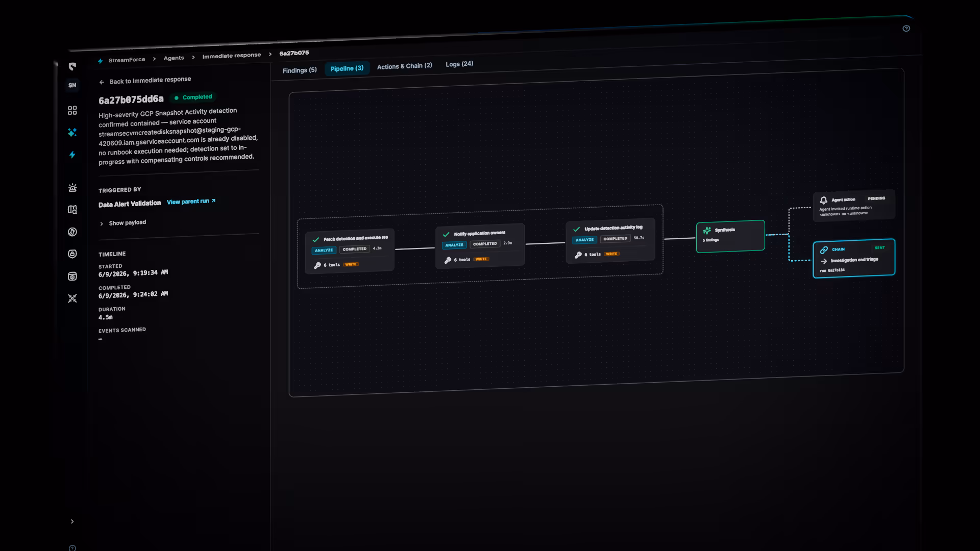Open the alert siren icon in sidebar
Image resolution: width=980 pixels, height=551 pixels.
pyautogui.click(x=72, y=188)
